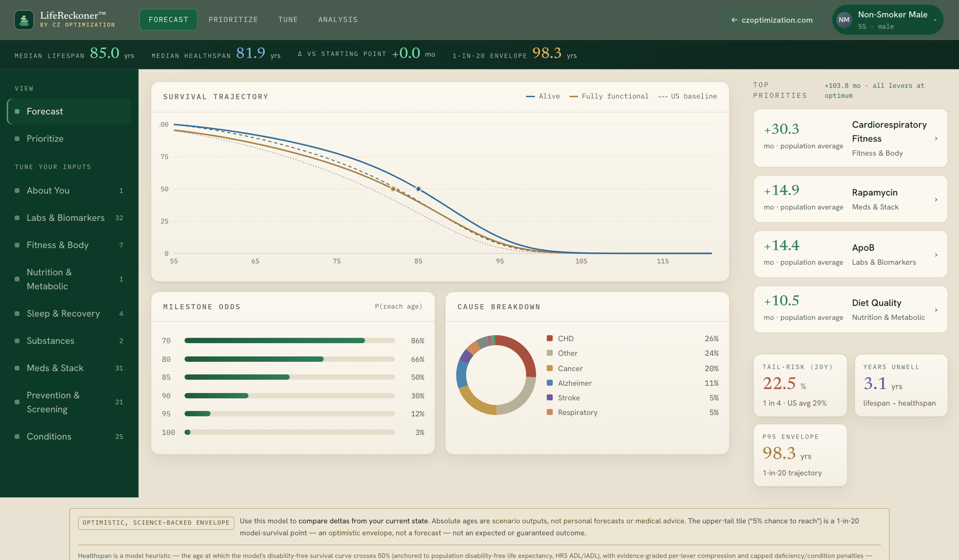Image resolution: width=959 pixels, height=560 pixels.
Task: Click the NM profile avatar
Action: 844,20
